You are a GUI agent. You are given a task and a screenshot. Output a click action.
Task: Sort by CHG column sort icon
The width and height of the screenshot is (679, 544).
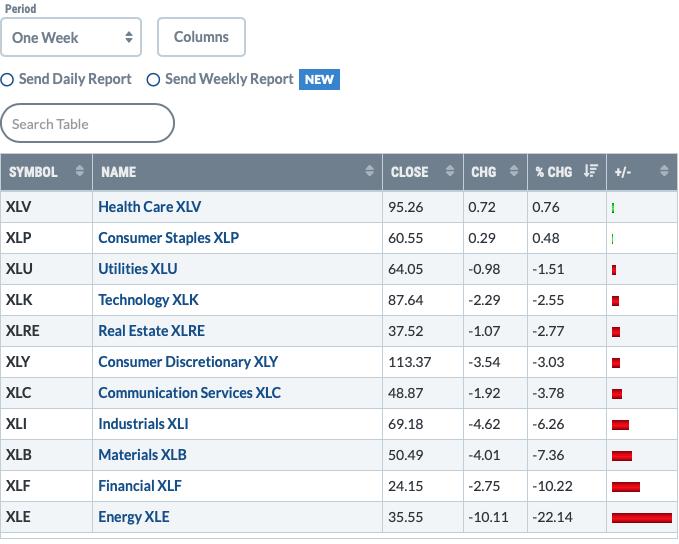pos(514,171)
